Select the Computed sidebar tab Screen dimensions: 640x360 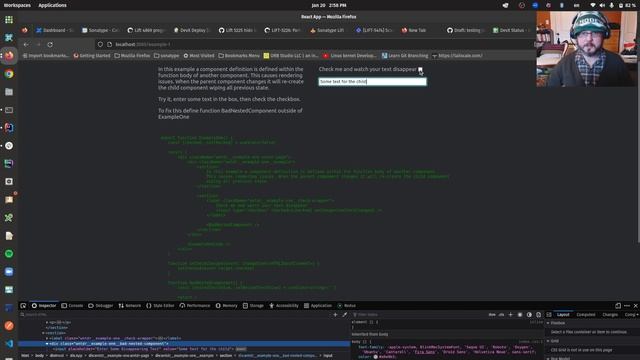[x=586, y=315]
